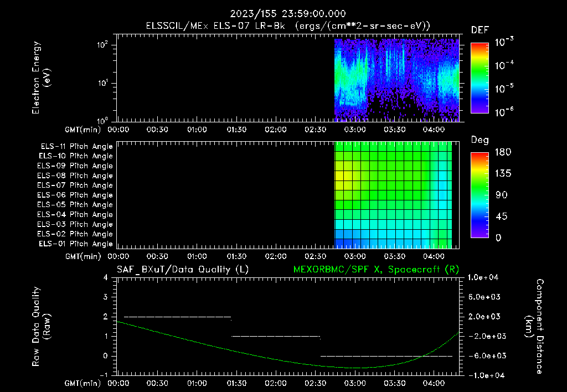The width and height of the screenshot is (567, 392).
Task: Click the 00:00 tick label under the spectrogram
Action: pos(118,130)
